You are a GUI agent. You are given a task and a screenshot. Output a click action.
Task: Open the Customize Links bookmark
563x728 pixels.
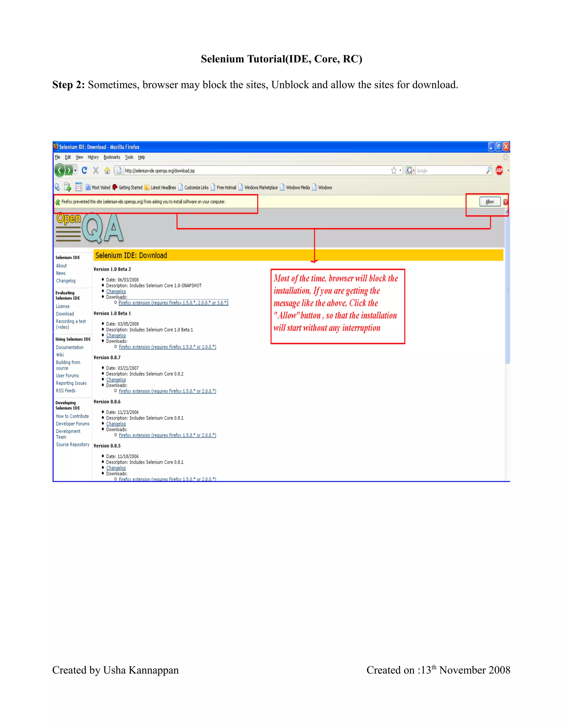tap(194, 187)
